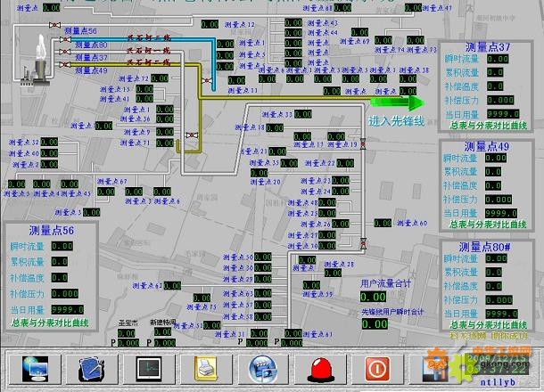Image resolution: width=544 pixels, height=392 pixels.
Task: Click the red valve beside 测量点10
Action: point(363,243)
